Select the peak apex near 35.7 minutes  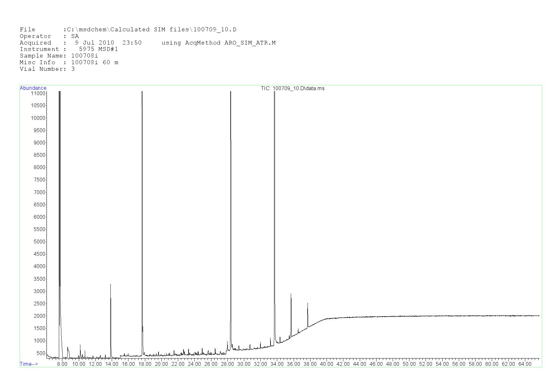coord(291,294)
